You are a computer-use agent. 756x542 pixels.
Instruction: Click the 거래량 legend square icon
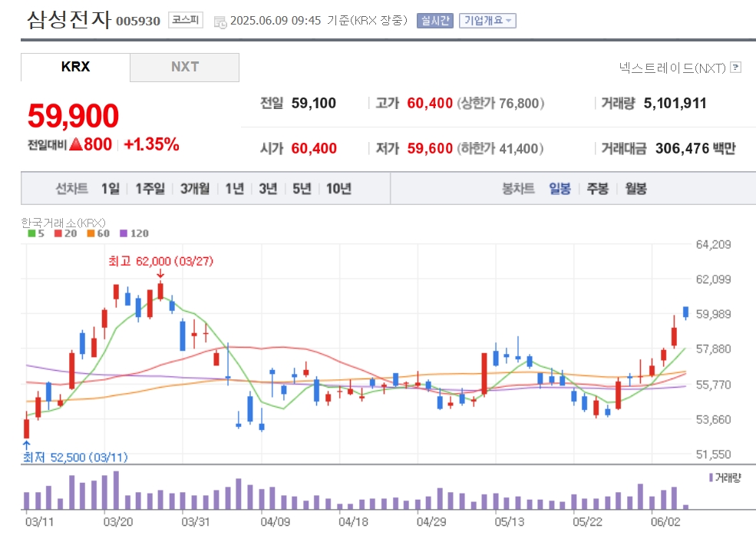[711, 478]
